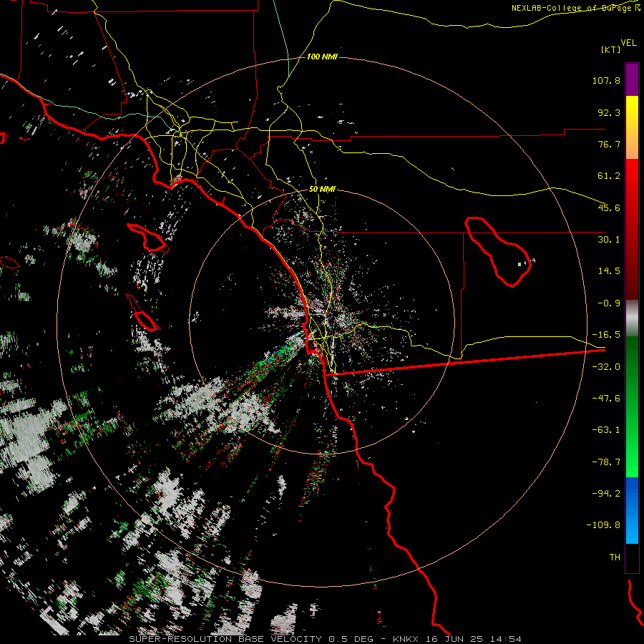Select the 107.8 legend value

(606, 81)
